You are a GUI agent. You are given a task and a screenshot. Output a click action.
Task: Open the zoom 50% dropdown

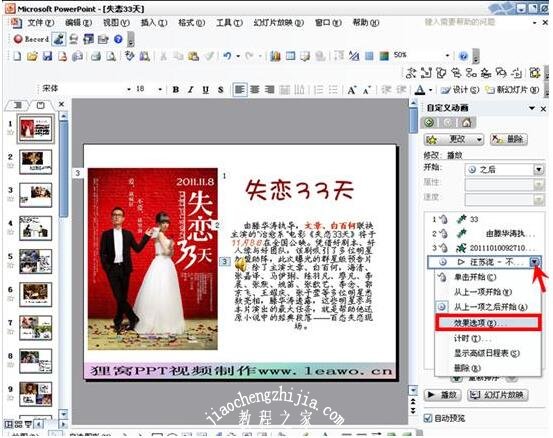click(x=447, y=55)
